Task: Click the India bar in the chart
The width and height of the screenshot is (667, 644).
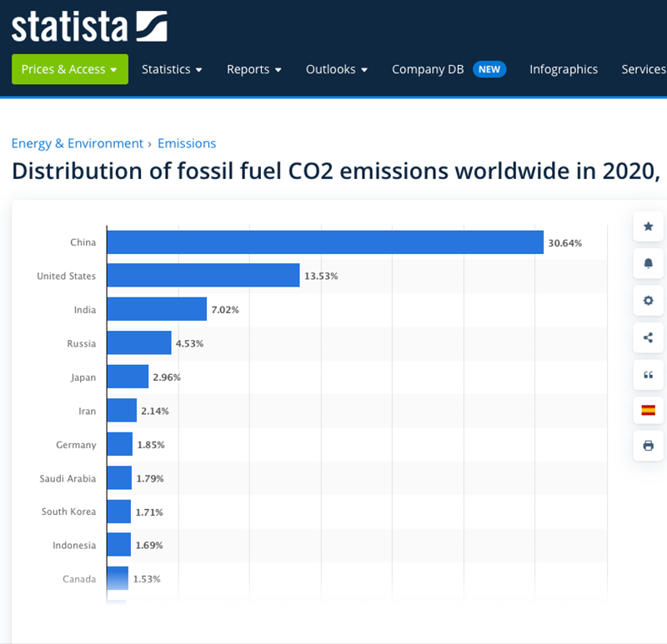Action: click(157, 309)
